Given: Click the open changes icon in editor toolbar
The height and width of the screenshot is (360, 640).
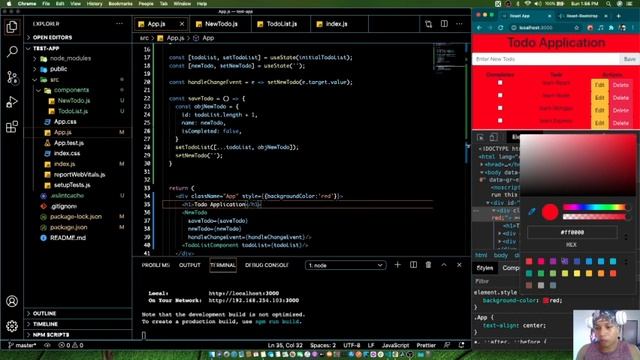Looking at the screenshot, I should tap(428, 24).
